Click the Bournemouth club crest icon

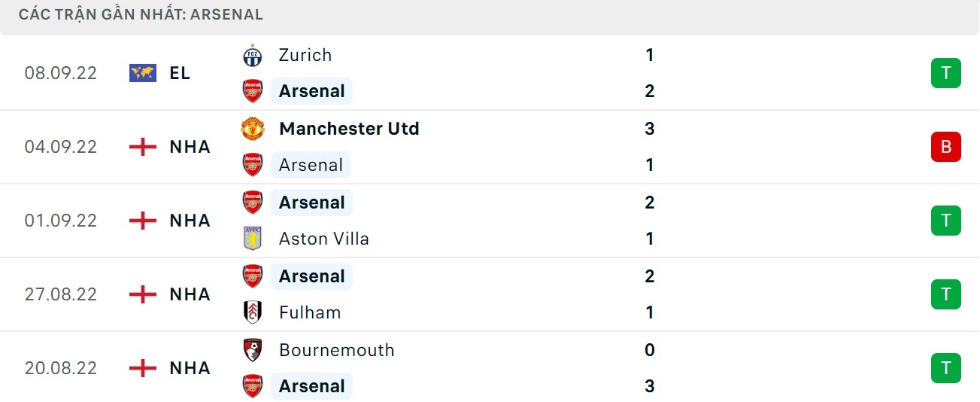tap(253, 350)
